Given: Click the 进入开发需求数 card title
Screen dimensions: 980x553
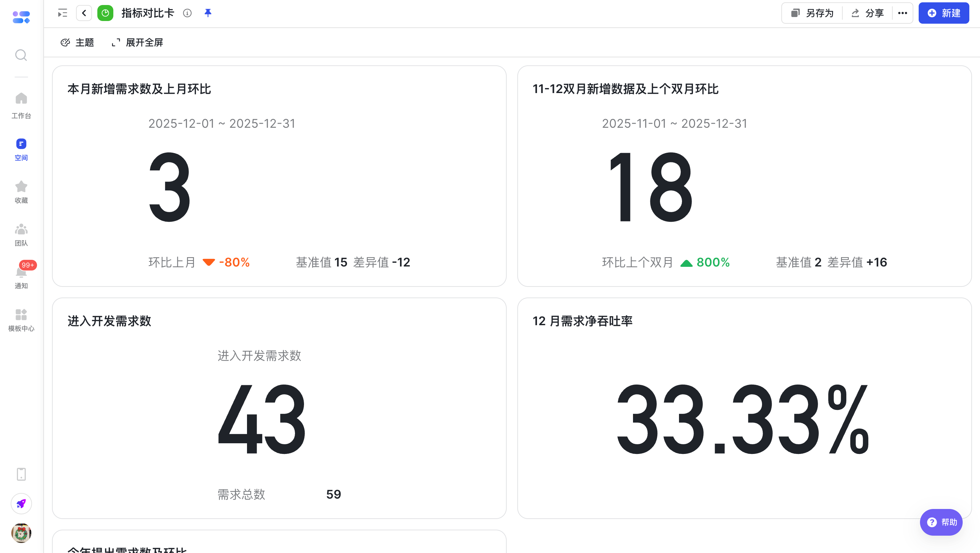Looking at the screenshot, I should pyautogui.click(x=110, y=321).
